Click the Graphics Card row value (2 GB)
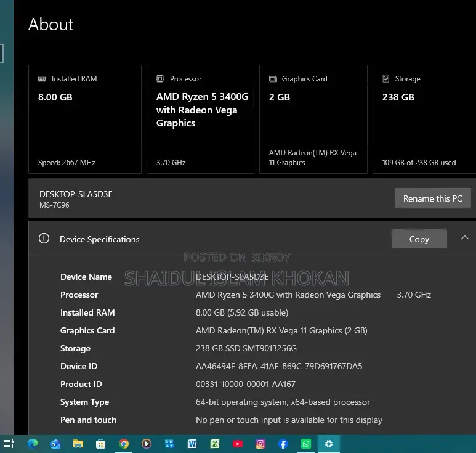The image size is (476, 453). pyautogui.click(x=281, y=330)
